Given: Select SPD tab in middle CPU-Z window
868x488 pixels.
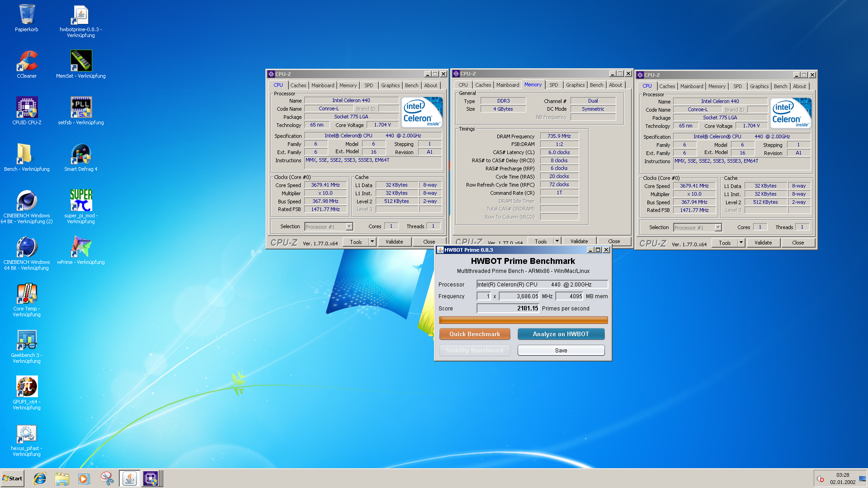Looking at the screenshot, I should (553, 85).
